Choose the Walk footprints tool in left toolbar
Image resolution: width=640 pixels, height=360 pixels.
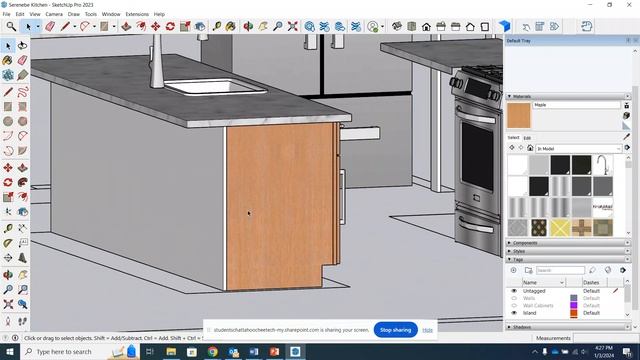point(22,321)
